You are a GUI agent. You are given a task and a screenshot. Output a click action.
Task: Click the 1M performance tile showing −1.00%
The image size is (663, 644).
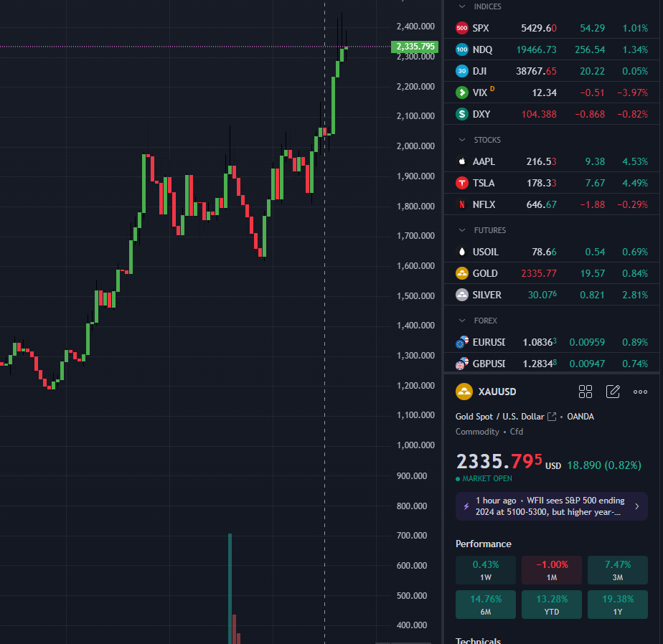click(551, 570)
